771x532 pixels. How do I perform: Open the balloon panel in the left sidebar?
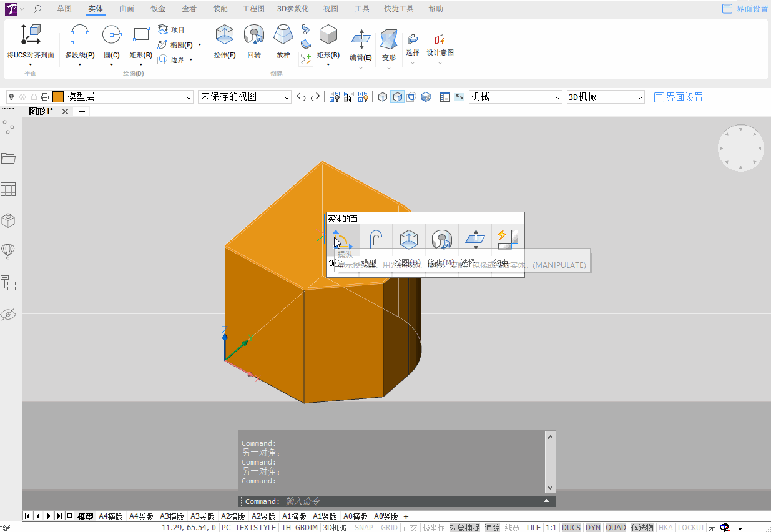point(8,251)
